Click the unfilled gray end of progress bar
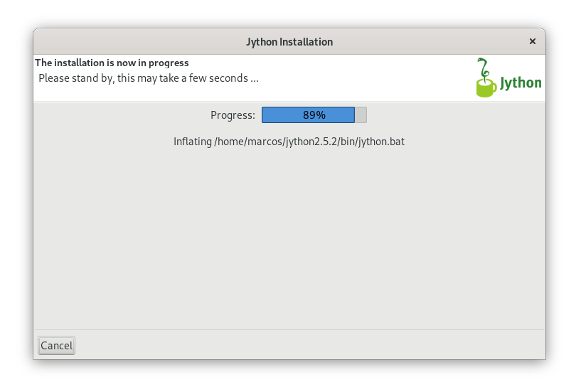This screenshot has height=392, width=576. pos(361,115)
